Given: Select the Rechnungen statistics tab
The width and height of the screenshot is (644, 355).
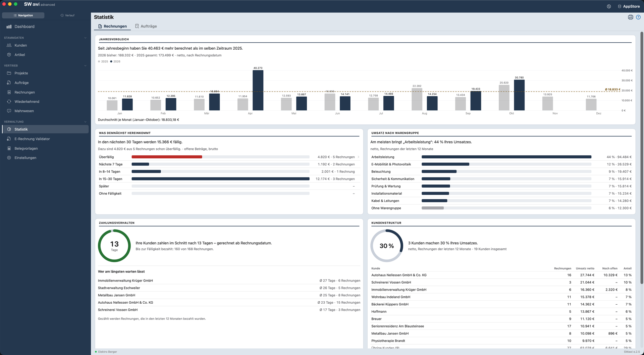Looking at the screenshot, I should click(112, 26).
